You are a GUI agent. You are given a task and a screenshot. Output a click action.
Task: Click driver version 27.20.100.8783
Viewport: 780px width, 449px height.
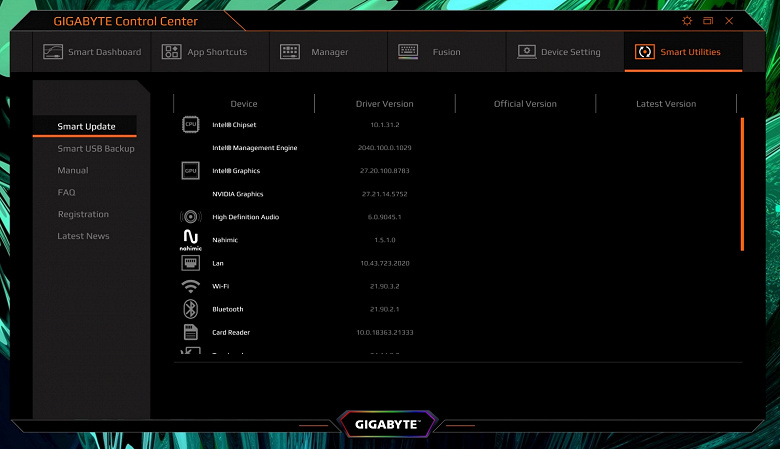click(x=385, y=171)
